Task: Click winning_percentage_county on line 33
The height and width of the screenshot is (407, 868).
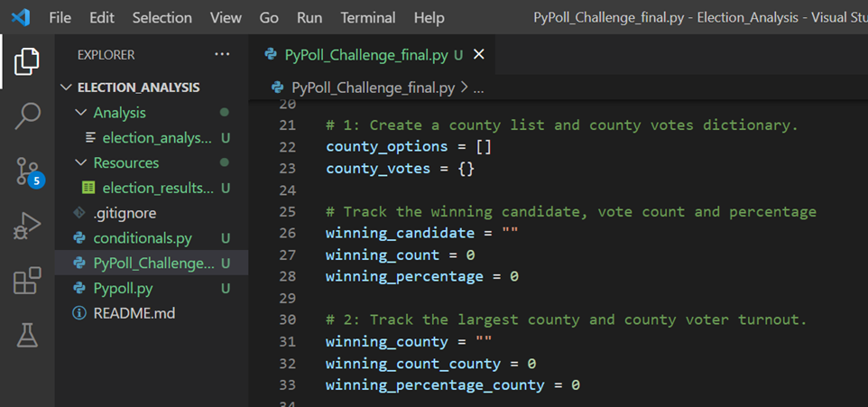Action: [x=435, y=384]
